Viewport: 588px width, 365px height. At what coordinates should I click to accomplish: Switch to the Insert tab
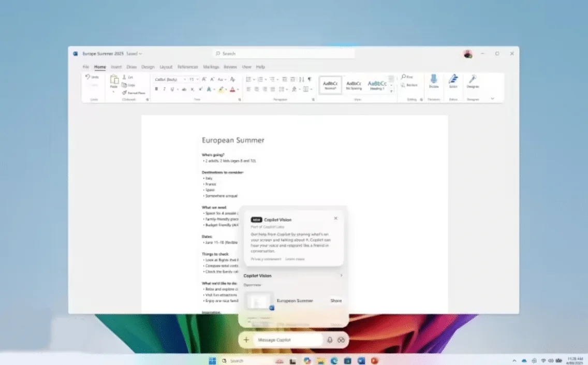point(116,67)
